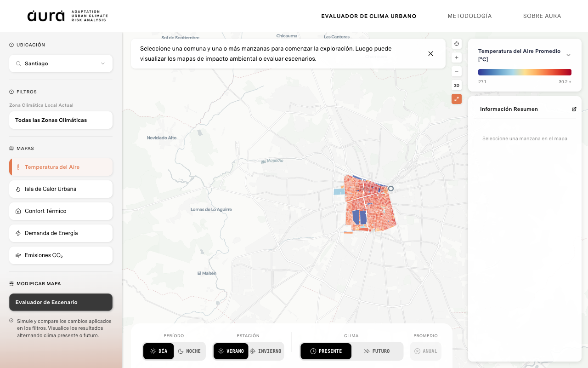The image size is (588, 368).
Task: Select the Día period option
Action: [158, 351]
